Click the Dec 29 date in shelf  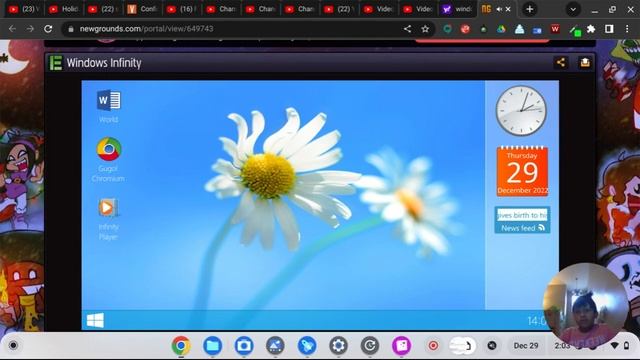pos(526,346)
